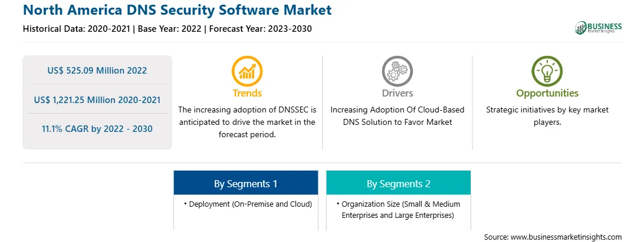Click the Organization Size segment bullet
This screenshot has width=644, height=242.
[397, 210]
